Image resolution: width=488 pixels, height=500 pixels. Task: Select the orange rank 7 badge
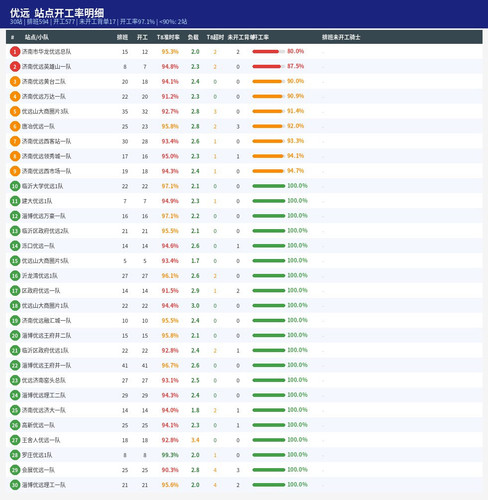[x=15, y=141]
